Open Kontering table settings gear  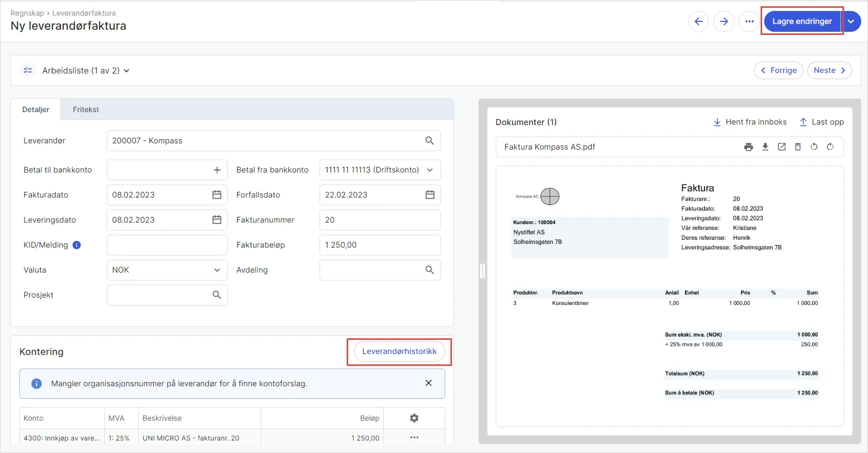pos(414,418)
